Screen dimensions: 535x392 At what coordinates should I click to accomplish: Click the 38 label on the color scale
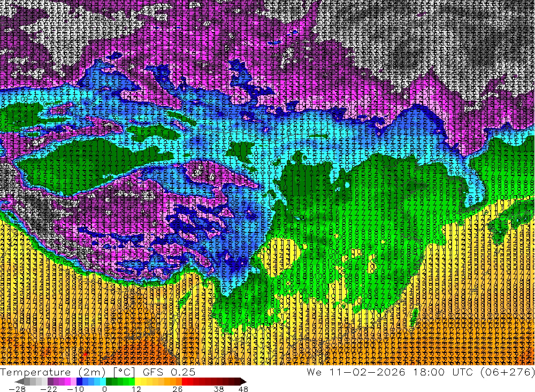coord(218,389)
